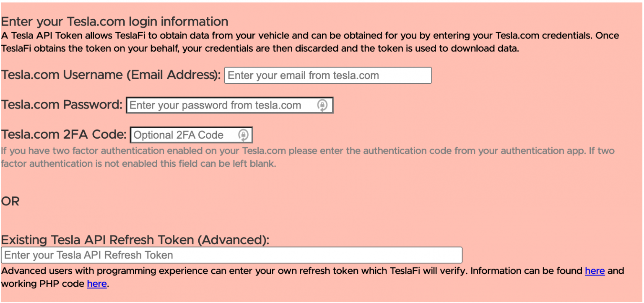Click the password autofill key icon
This screenshot has width=644, height=303.
click(322, 105)
